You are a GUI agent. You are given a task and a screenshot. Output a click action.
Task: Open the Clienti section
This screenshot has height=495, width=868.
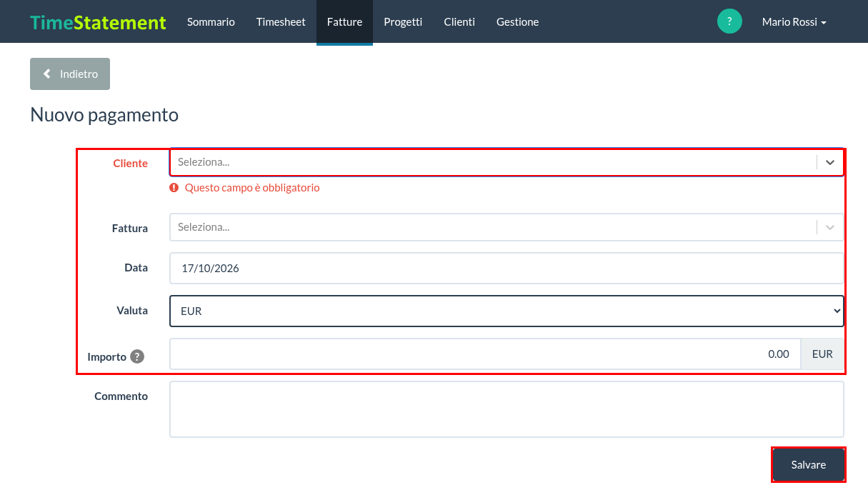(459, 22)
